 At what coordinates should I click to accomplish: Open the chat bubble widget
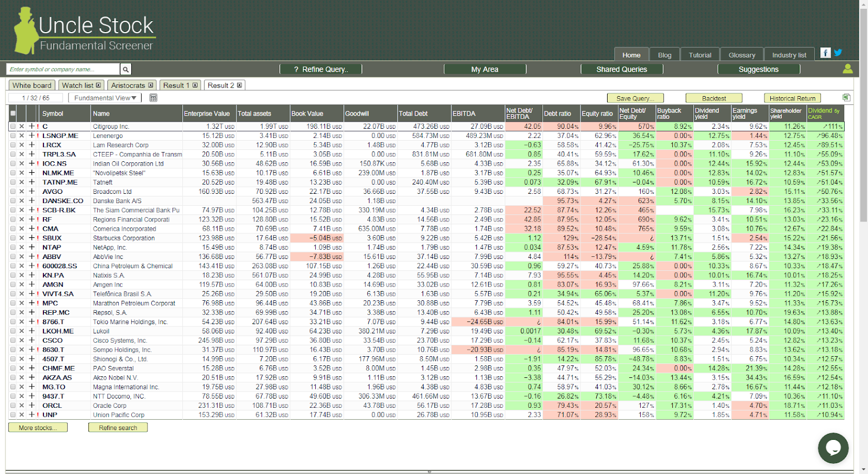(x=833, y=448)
